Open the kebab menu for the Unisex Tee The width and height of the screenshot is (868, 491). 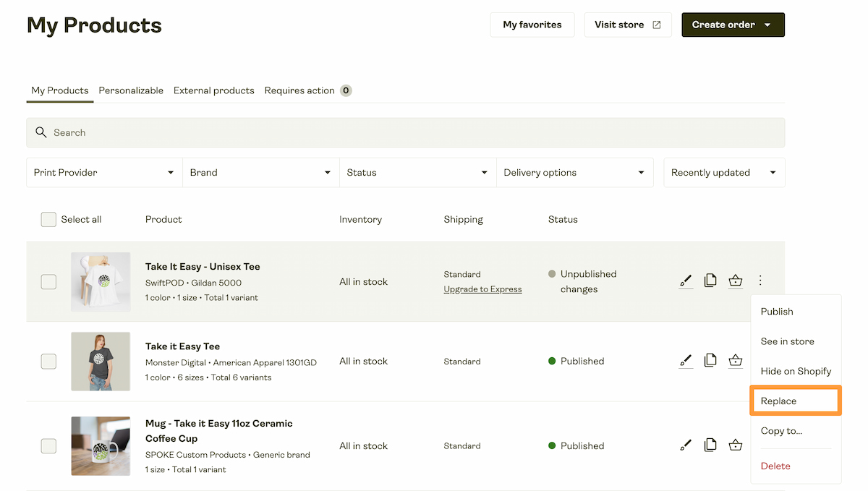760,281
